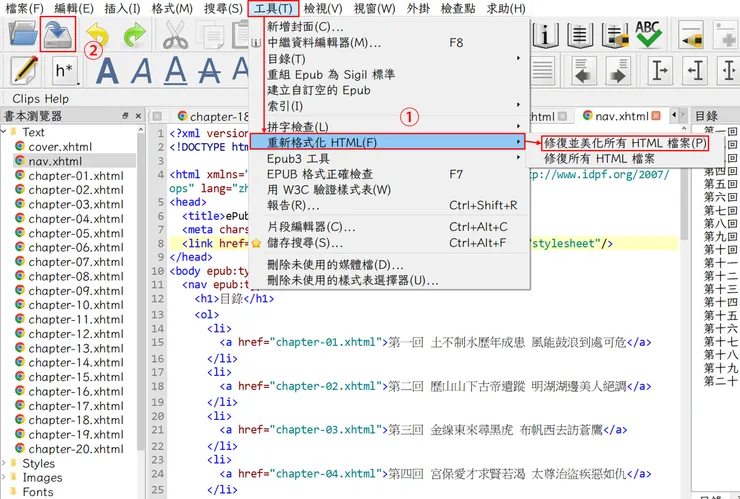Viewport: 740px width, 499px height.
Task: Switch to the chapter-18 editor tab
Action: (212, 116)
